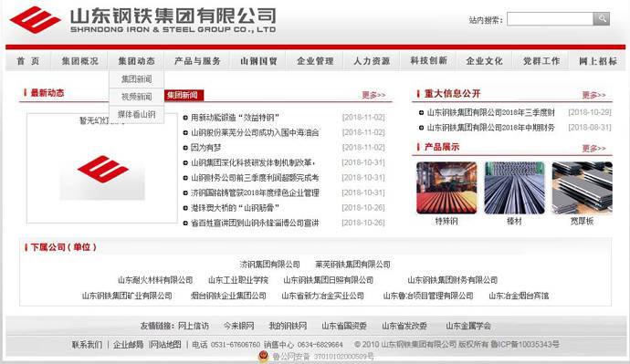Click 网站地图 in the footer
Viewport: 630px width, 364px height.
tap(165, 344)
